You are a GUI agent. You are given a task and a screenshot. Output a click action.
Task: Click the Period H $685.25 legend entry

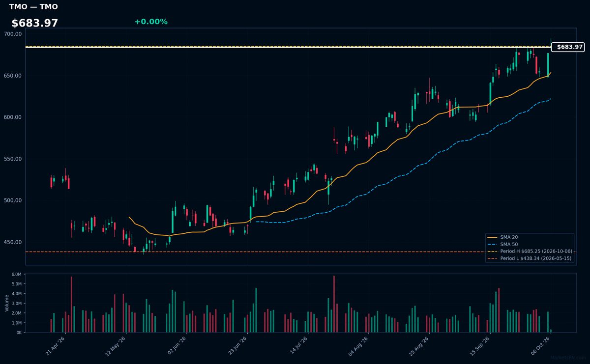point(529,251)
